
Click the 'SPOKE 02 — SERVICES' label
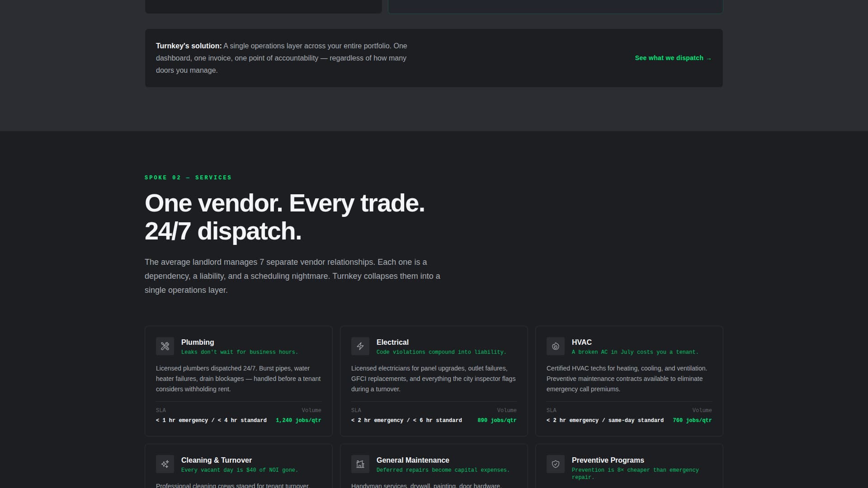tap(188, 178)
